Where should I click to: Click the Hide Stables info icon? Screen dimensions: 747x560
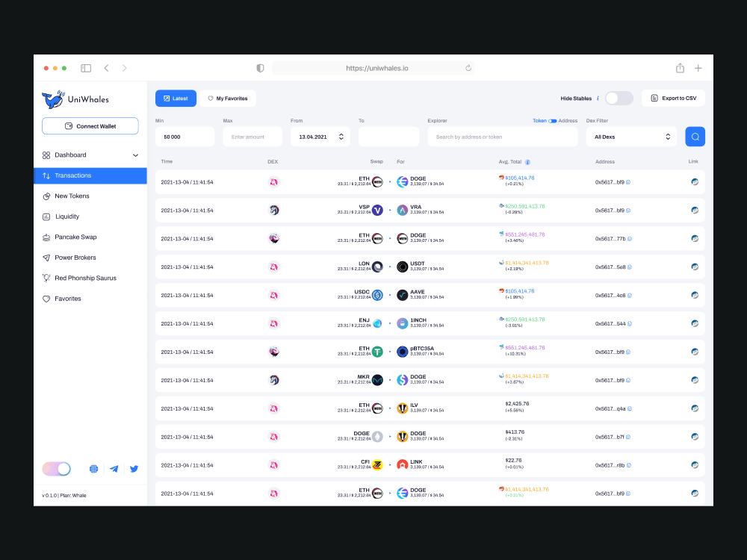click(x=598, y=98)
